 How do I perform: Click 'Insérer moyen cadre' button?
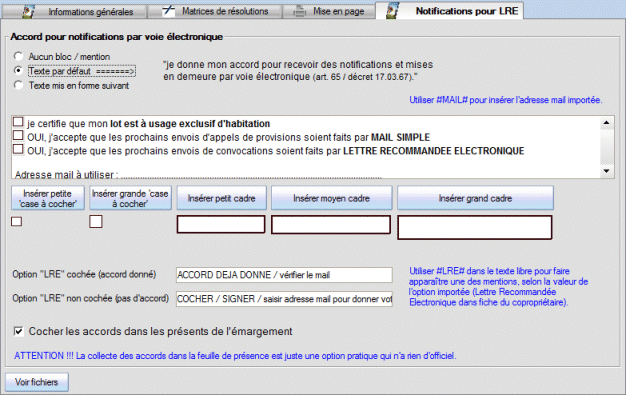332,198
